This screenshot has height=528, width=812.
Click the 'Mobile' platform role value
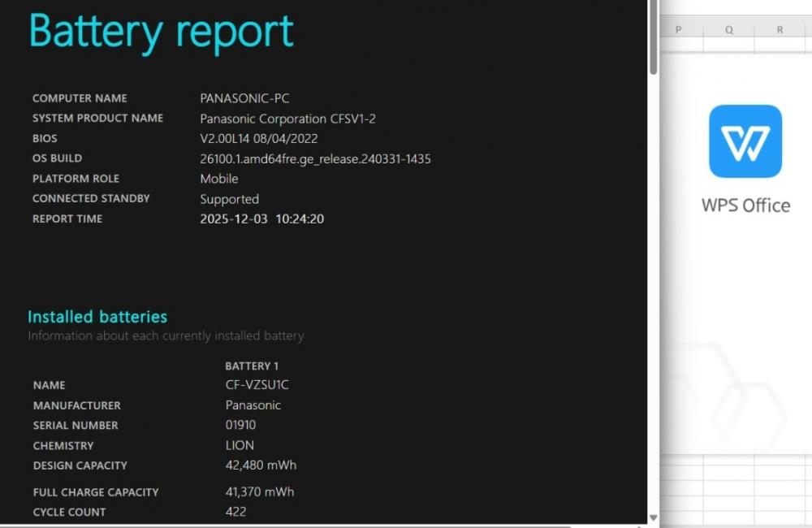[219, 179]
